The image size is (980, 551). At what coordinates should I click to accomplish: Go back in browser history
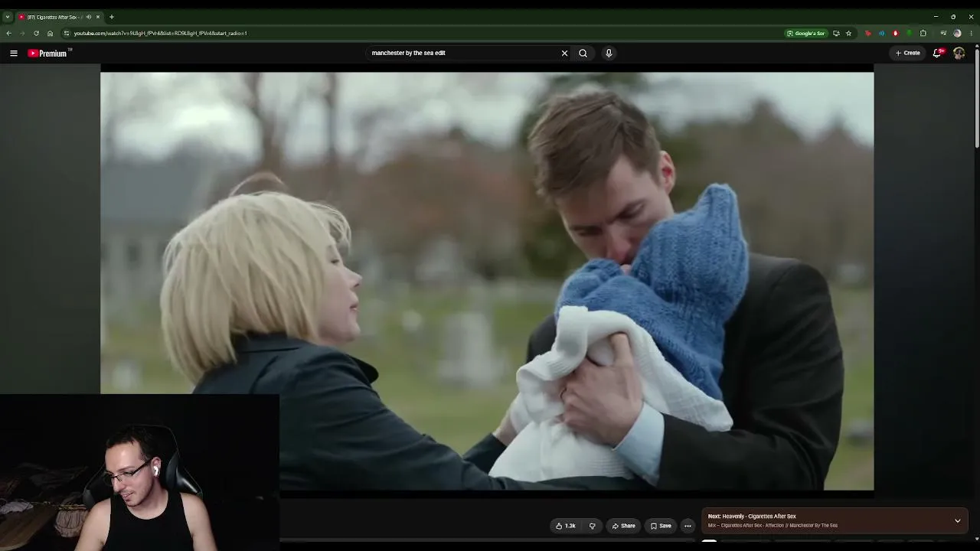coord(9,33)
